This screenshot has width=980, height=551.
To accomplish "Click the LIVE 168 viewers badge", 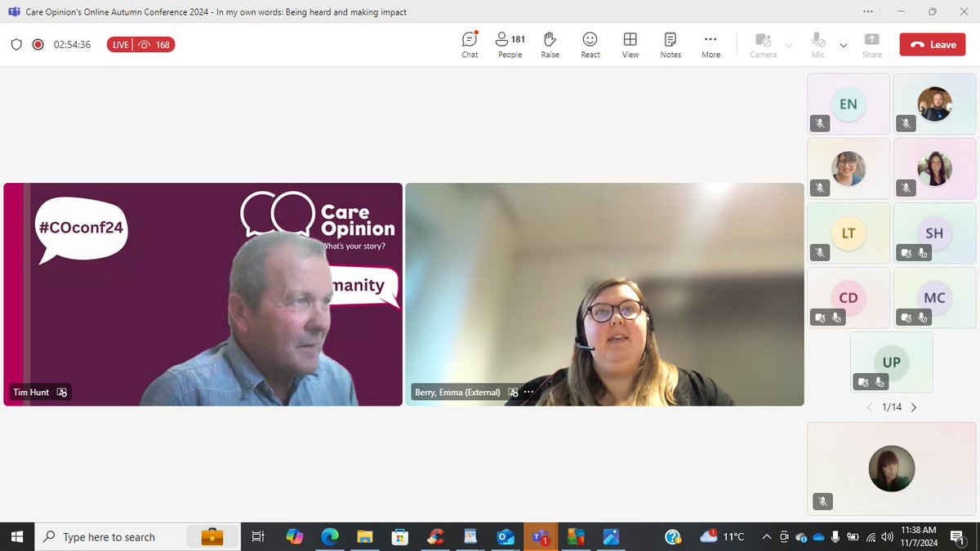I will (140, 45).
